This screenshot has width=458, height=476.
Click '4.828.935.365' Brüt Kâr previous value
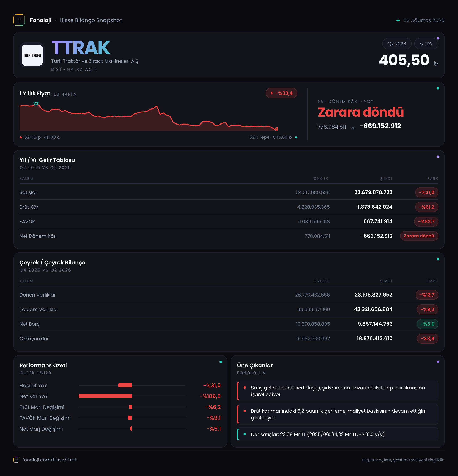314,207
